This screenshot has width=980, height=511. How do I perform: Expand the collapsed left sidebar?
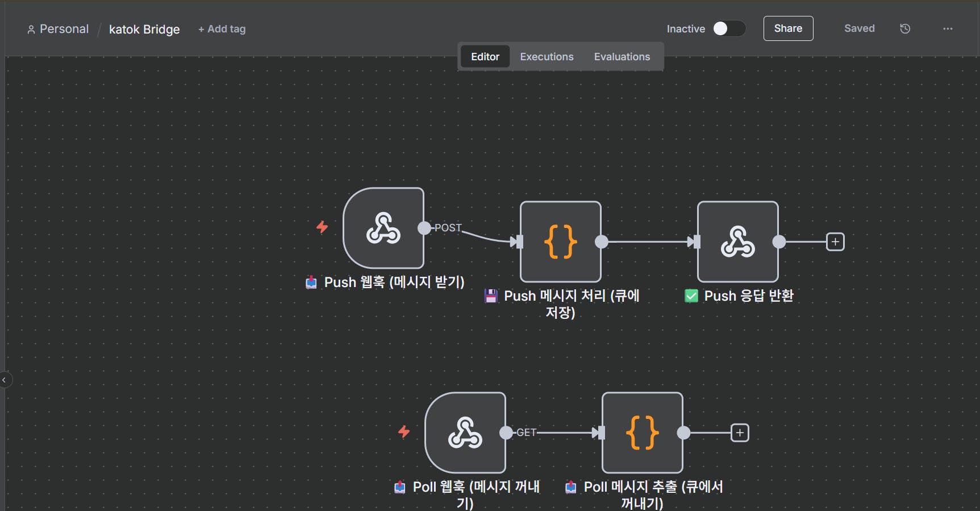pyautogui.click(x=5, y=380)
